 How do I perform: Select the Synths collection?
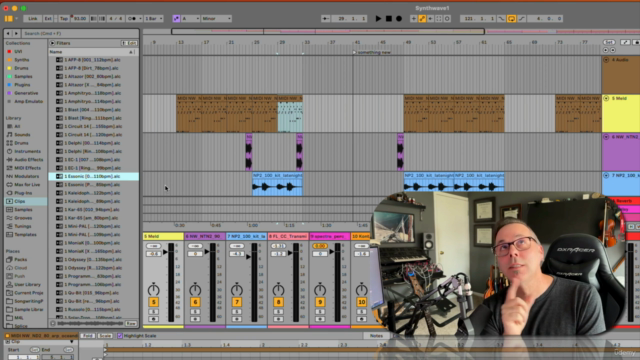point(21,60)
